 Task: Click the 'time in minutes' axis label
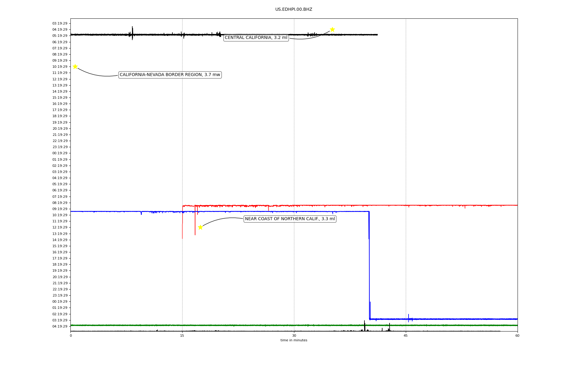294,340
